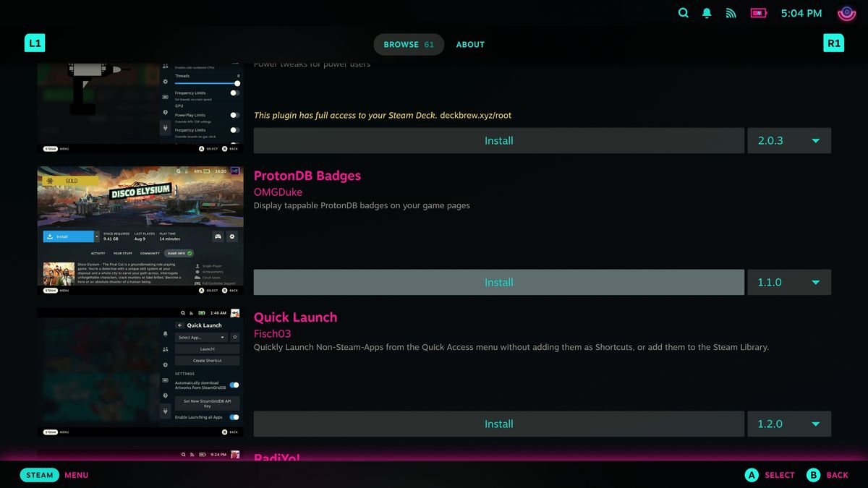Click 'Quickly Launch Non-Steam-Apps' description
The image size is (868, 488).
[511, 347]
